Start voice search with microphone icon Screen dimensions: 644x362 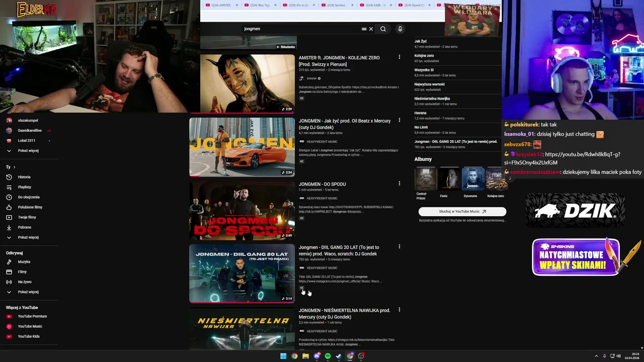(x=400, y=29)
